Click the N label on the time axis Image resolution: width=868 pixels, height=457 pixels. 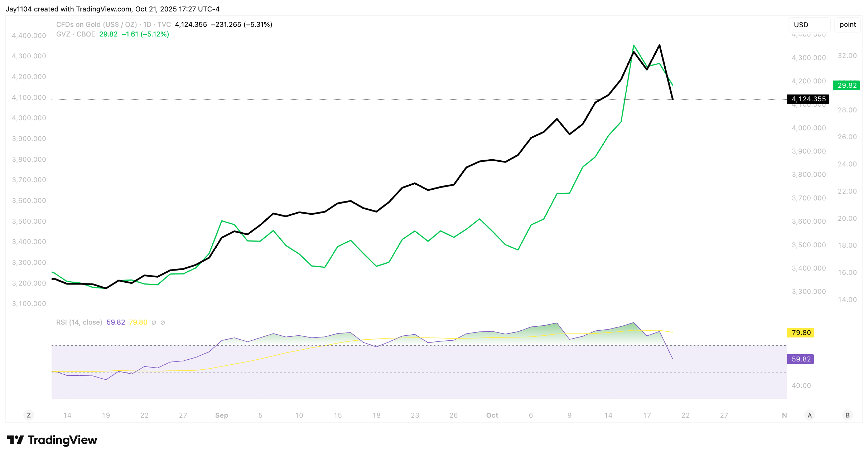click(784, 415)
